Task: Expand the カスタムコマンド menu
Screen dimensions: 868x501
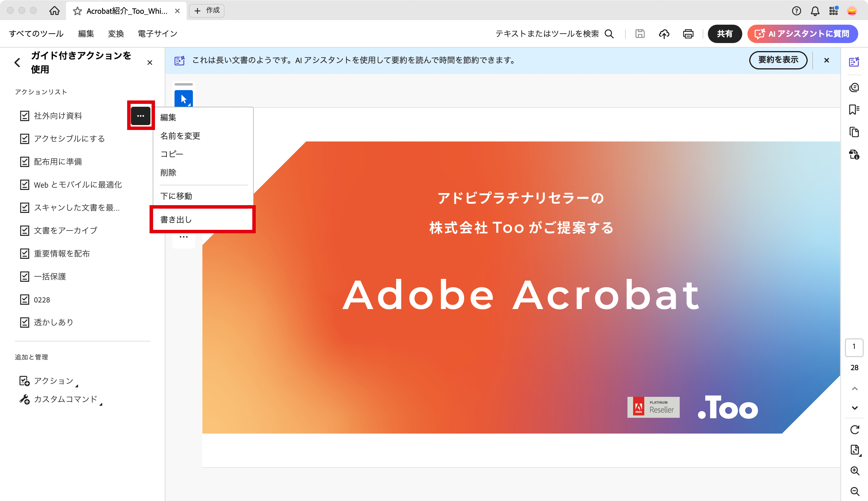Action: pyautogui.click(x=65, y=399)
